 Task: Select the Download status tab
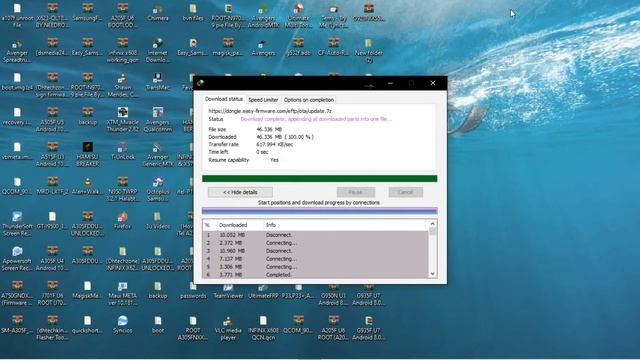224,99
